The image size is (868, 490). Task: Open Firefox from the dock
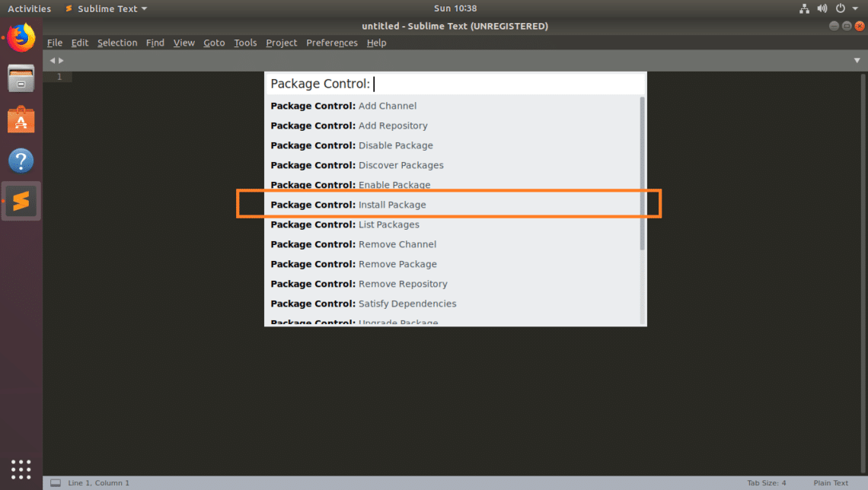(21, 37)
